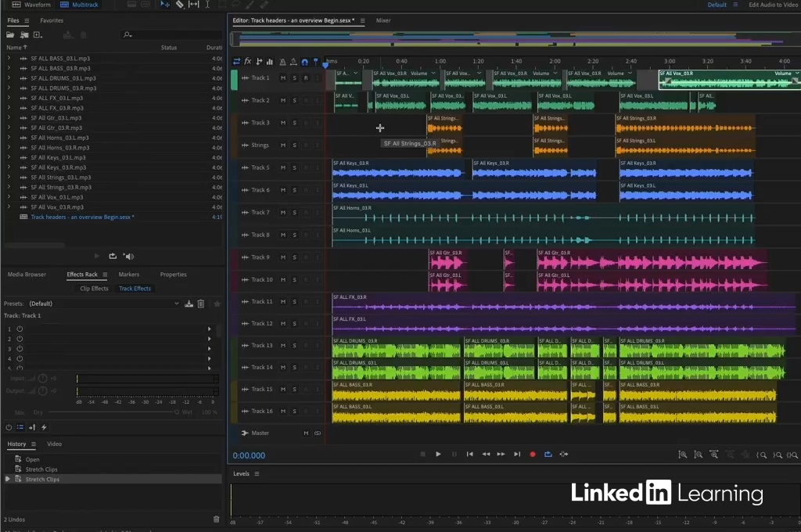Click the Open File folder icon
This screenshot has height=532, width=801.
[10, 35]
